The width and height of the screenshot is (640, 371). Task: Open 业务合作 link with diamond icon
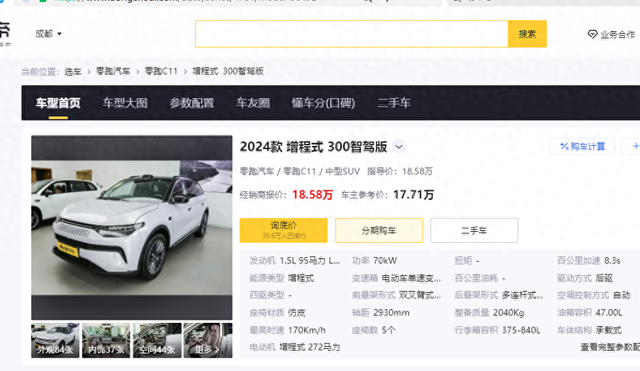[611, 35]
